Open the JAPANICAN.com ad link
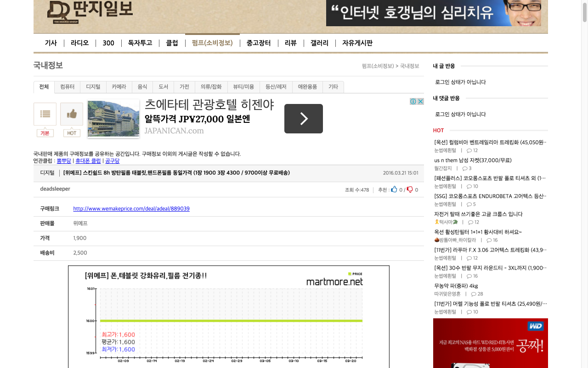 pyautogui.click(x=174, y=131)
